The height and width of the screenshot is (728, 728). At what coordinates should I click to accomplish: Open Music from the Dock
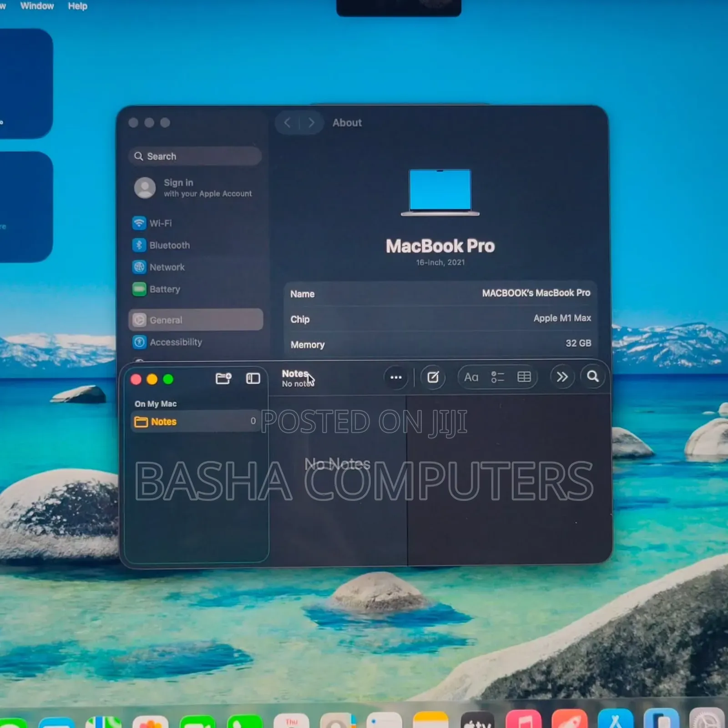coord(524,719)
